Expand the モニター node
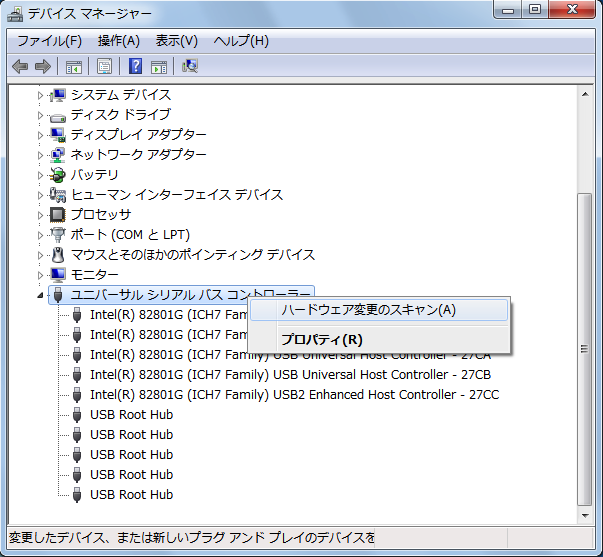 point(40,275)
